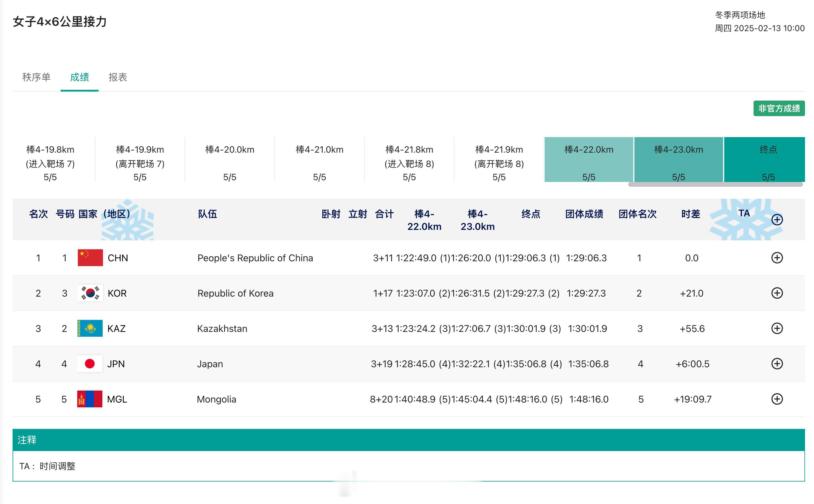Switch to the 秩序单 tab
814x504 pixels.
(x=36, y=77)
